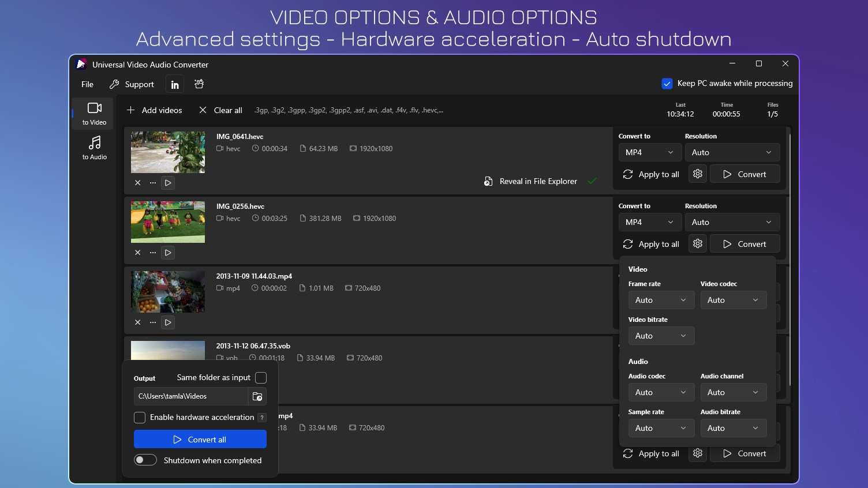Browse for output folder
Image resolution: width=868 pixels, height=488 pixels.
[257, 396]
